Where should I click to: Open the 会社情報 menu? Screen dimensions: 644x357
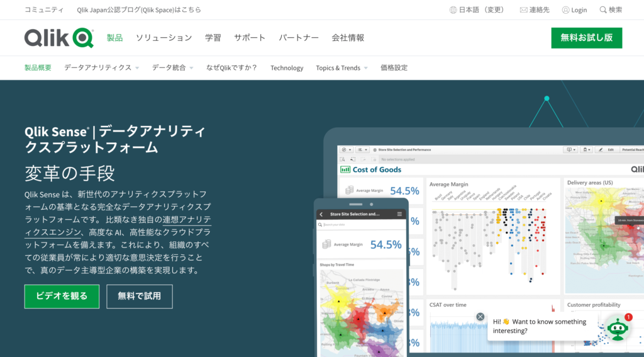coord(348,38)
